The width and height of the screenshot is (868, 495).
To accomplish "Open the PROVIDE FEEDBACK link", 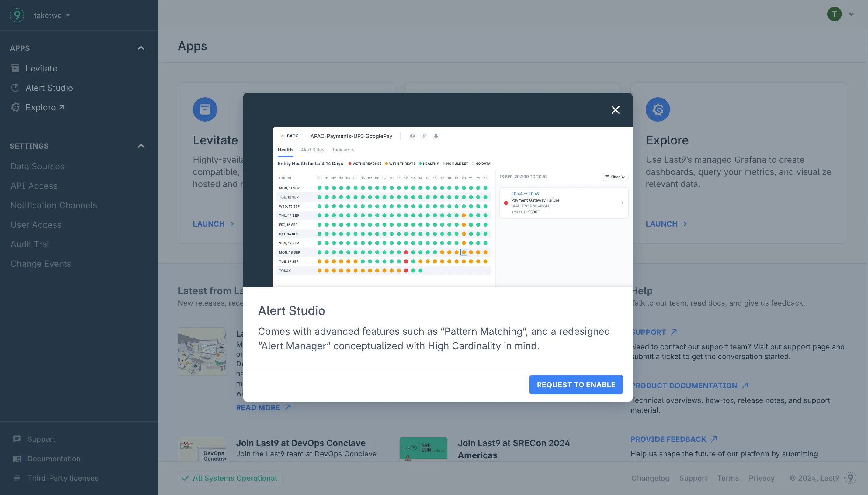I will (x=674, y=439).
